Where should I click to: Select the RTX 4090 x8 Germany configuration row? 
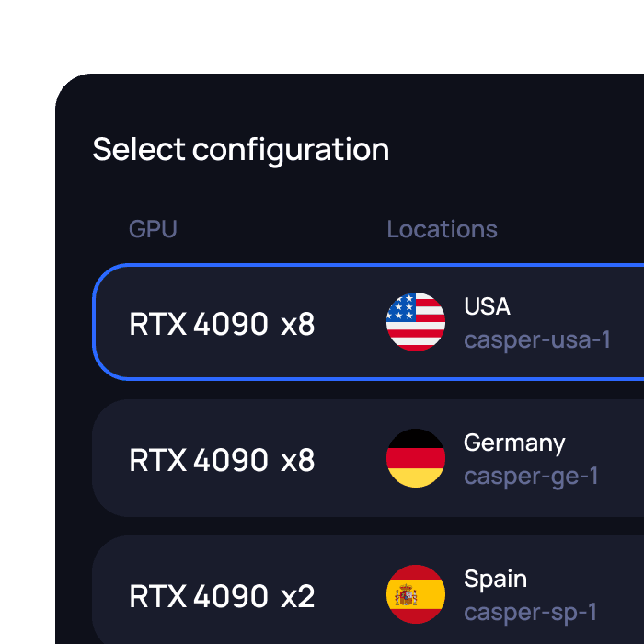tap(368, 458)
